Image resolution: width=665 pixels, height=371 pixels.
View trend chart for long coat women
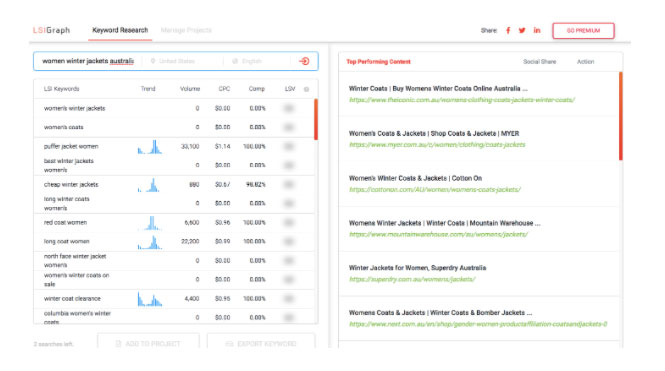[150, 242]
